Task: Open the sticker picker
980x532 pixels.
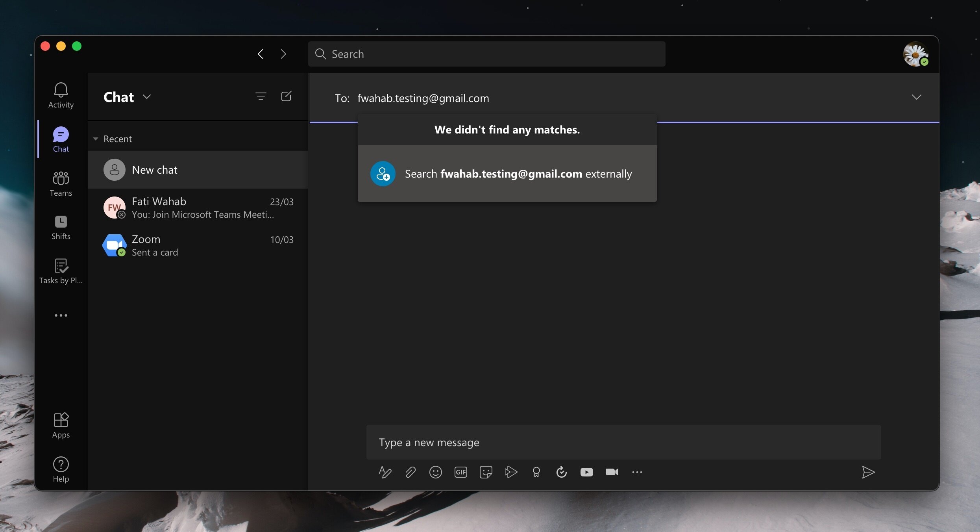Action: pyautogui.click(x=486, y=472)
